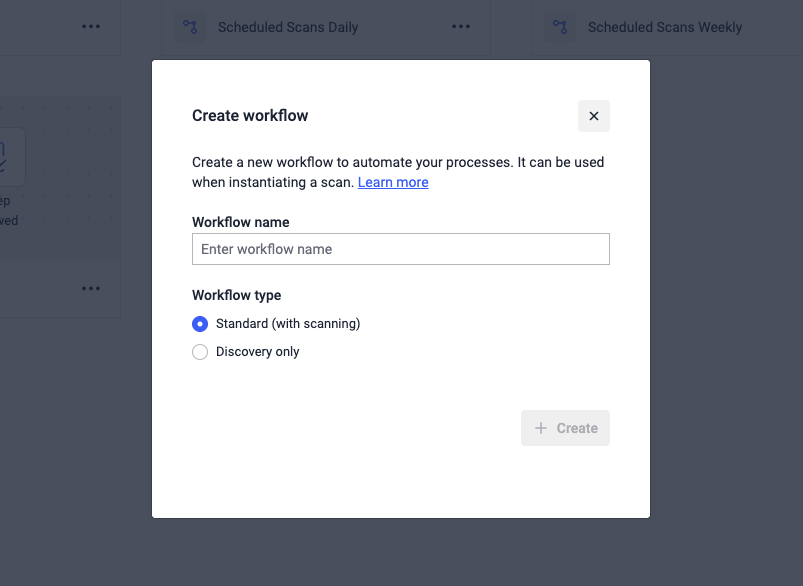The height and width of the screenshot is (586, 803).
Task: Click the Create button text
Action: [x=577, y=428]
